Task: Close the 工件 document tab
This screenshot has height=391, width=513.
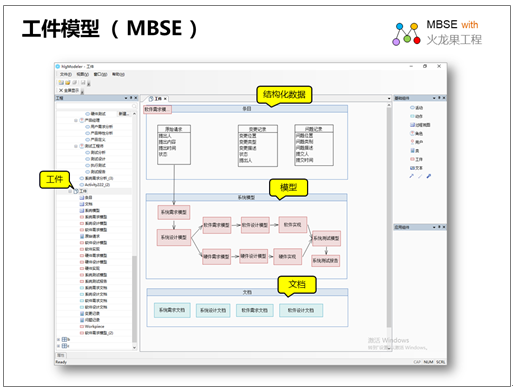Action: click(x=165, y=99)
